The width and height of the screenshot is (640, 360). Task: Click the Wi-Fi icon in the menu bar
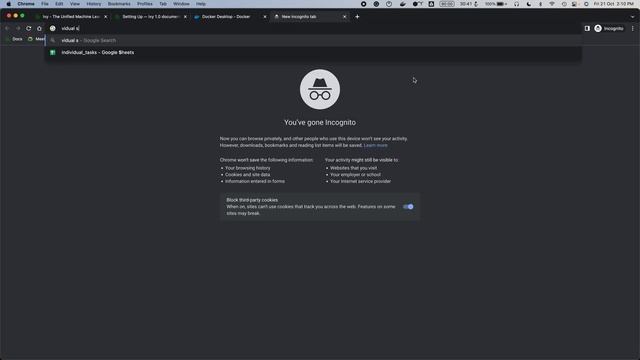point(552,4)
